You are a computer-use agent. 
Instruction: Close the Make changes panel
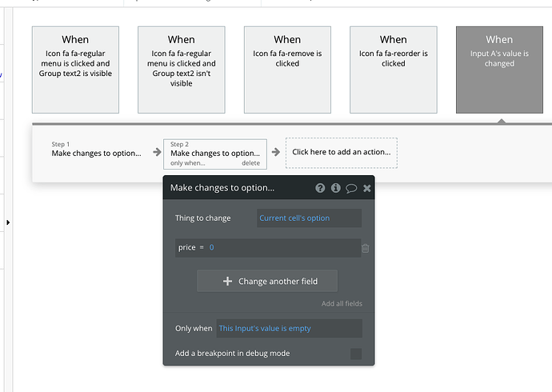pyautogui.click(x=367, y=188)
